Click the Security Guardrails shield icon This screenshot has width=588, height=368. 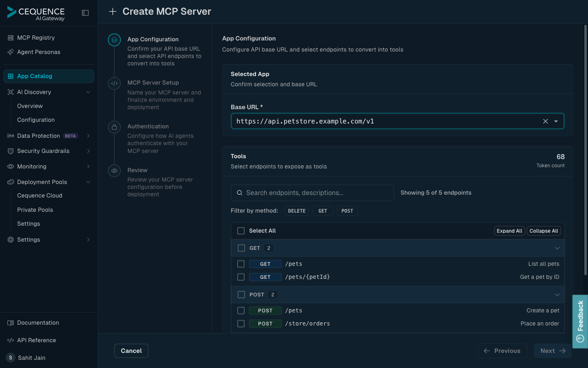[11, 151]
